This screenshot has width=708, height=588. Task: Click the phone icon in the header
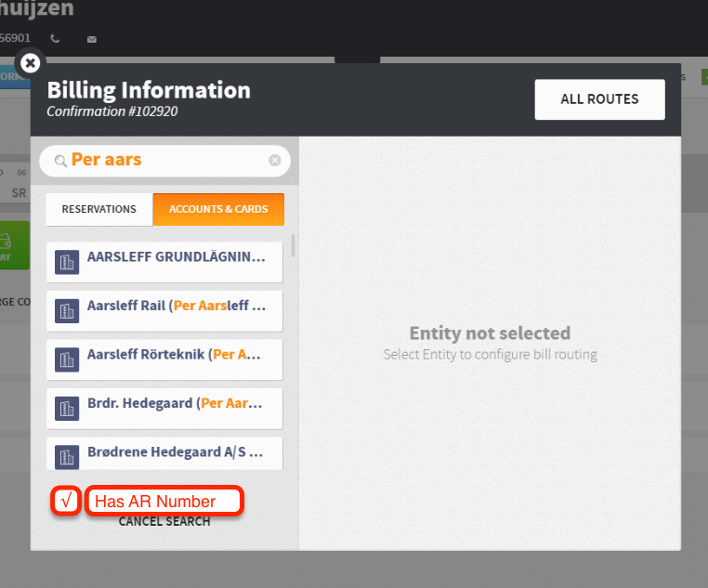click(55, 39)
